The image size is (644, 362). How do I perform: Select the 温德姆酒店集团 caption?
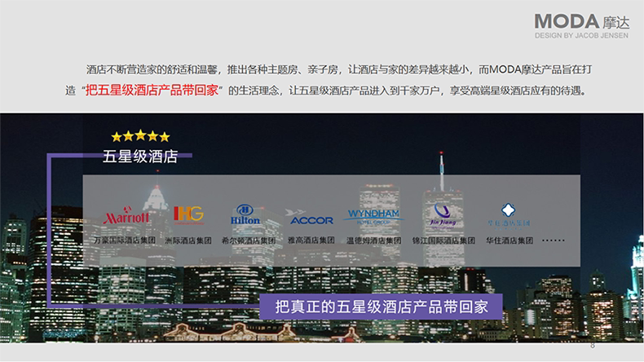(x=373, y=241)
